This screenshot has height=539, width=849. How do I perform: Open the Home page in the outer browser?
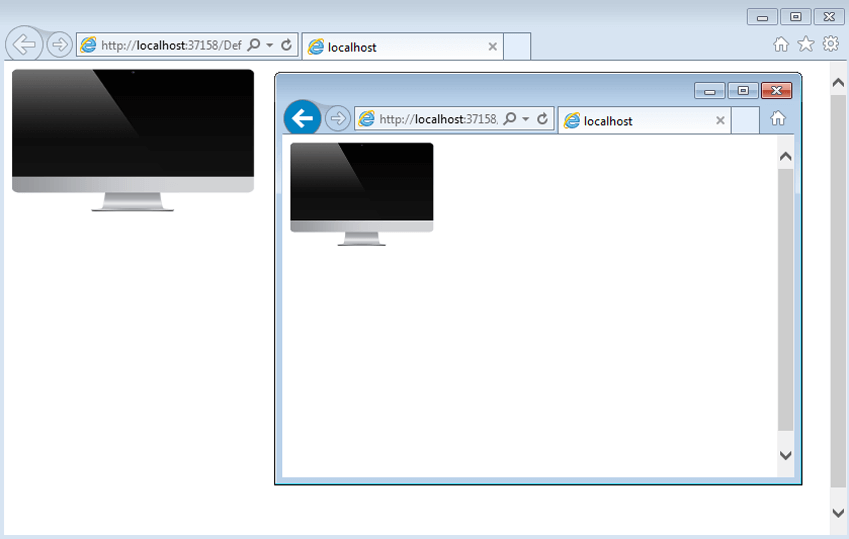[781, 44]
